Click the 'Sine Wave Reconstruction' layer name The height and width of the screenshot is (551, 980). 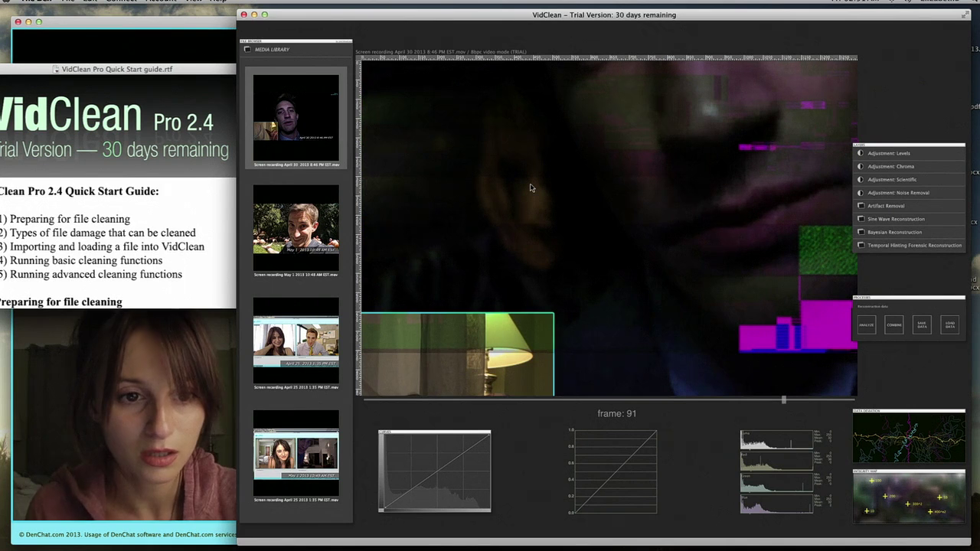coord(896,219)
